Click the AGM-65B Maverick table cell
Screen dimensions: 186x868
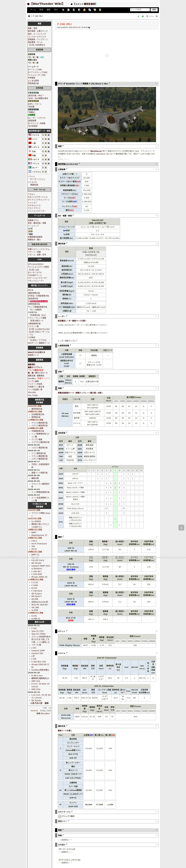(x=66, y=716)
